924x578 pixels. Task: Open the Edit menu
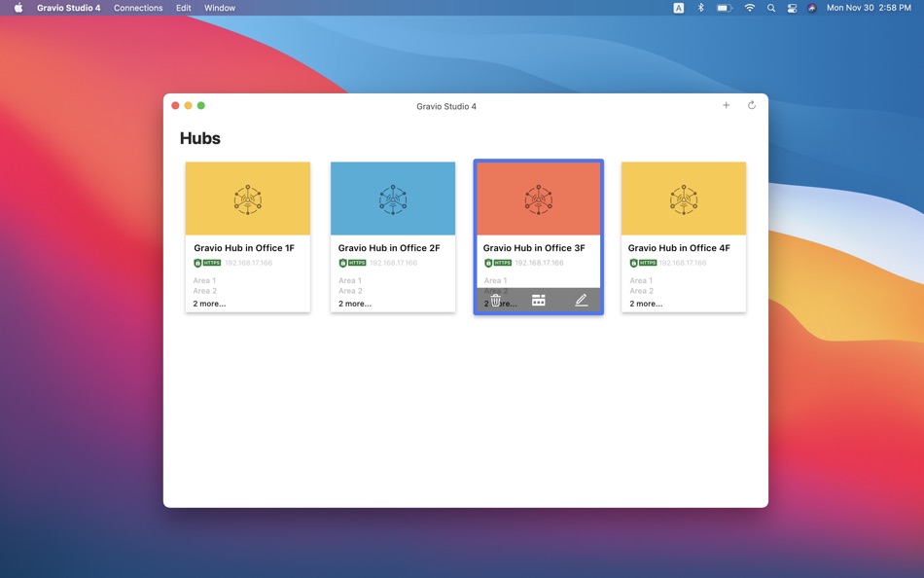click(183, 8)
